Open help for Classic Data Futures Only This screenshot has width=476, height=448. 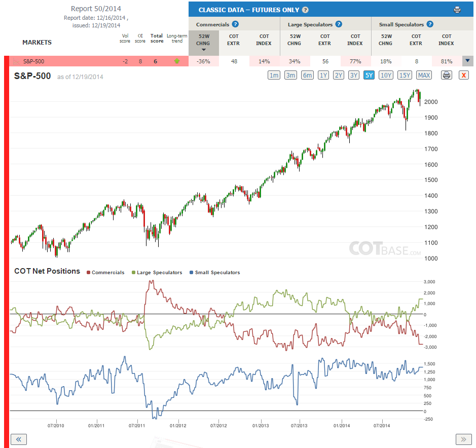point(305,10)
